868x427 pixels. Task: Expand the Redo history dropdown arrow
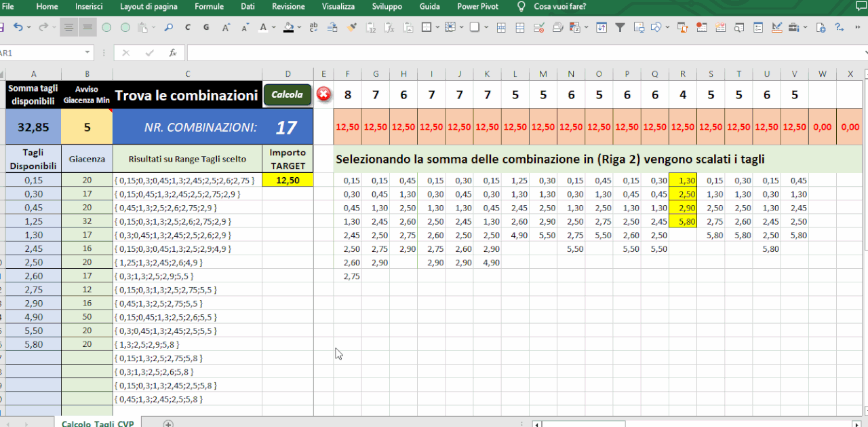[54, 27]
